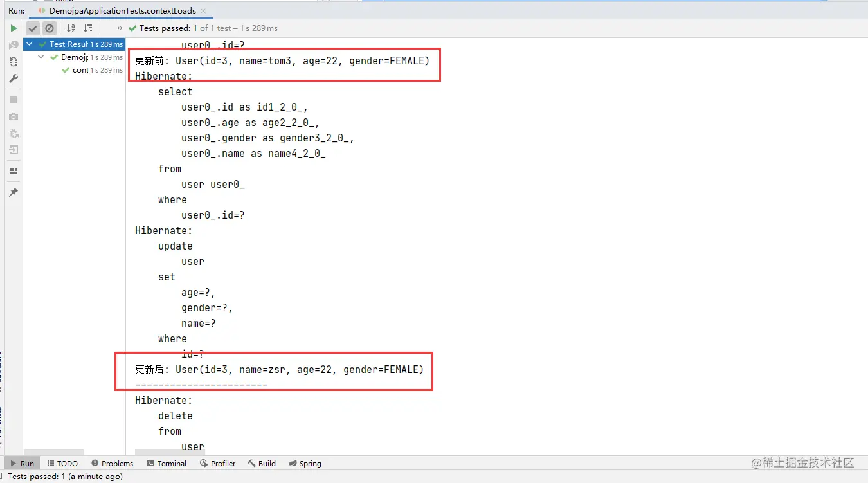Collapse the Demojp test class node
The height and width of the screenshot is (483, 868).
pos(41,57)
